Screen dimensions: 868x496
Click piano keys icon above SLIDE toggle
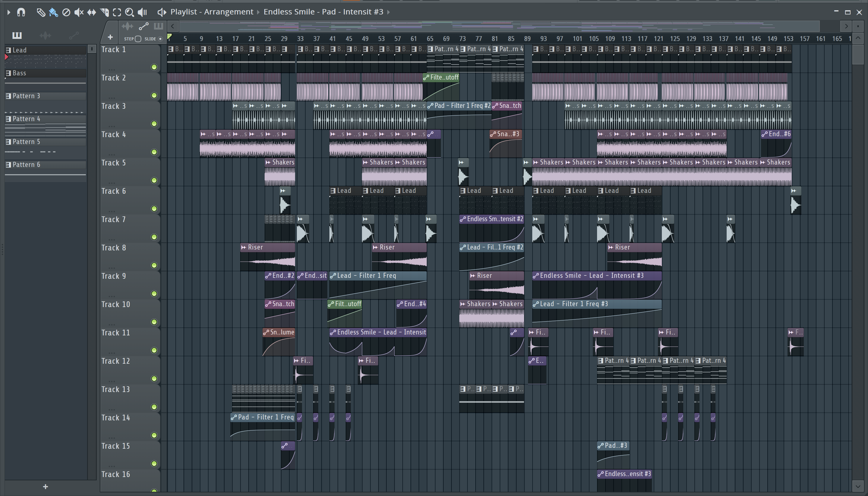[158, 26]
